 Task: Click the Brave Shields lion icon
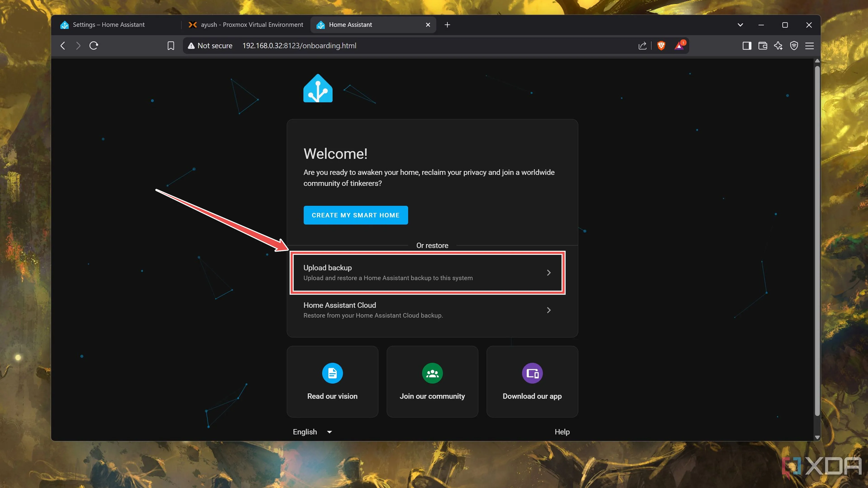(661, 45)
